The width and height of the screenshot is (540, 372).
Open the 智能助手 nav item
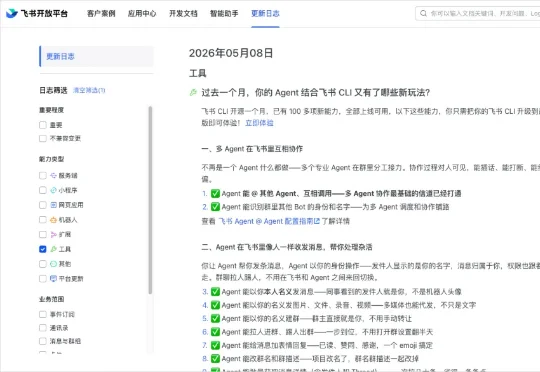[224, 13]
